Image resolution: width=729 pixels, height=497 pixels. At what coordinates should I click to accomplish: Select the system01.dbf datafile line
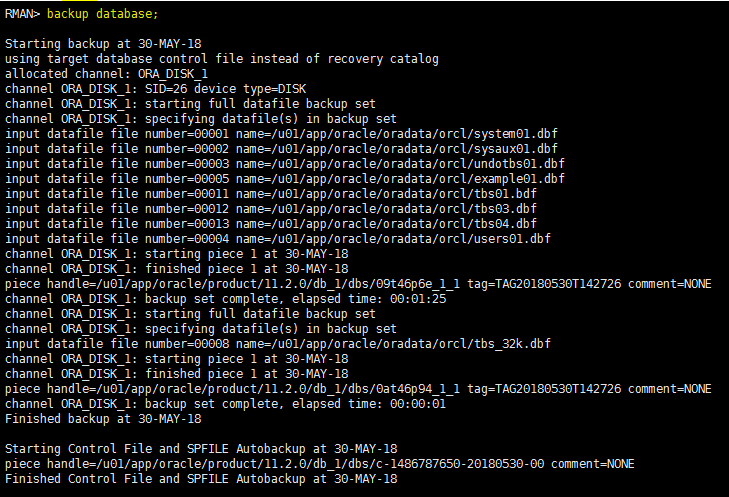pos(281,134)
